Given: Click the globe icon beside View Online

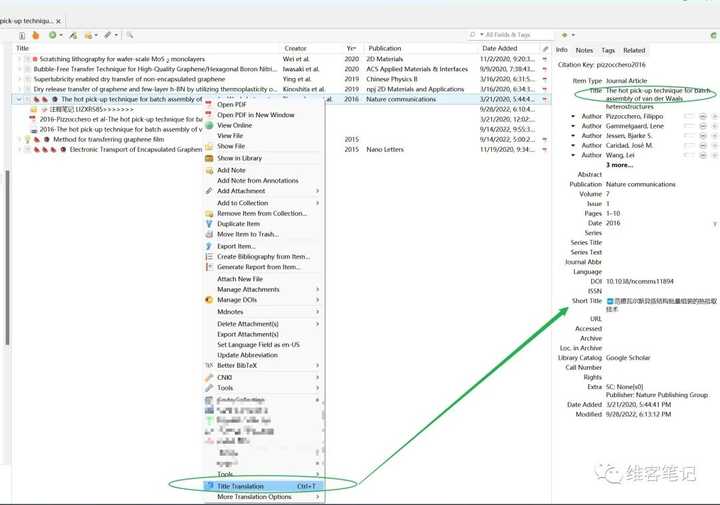Looking at the screenshot, I should click(x=209, y=125).
